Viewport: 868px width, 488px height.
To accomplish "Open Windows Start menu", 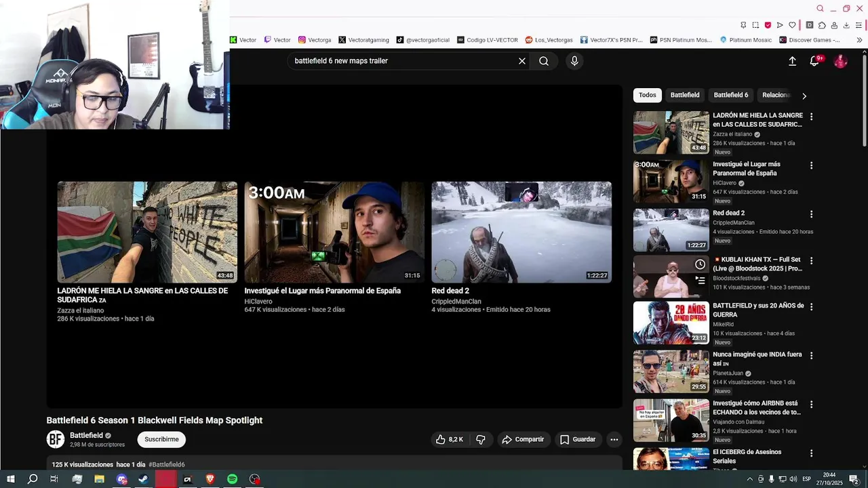I will click(10, 479).
